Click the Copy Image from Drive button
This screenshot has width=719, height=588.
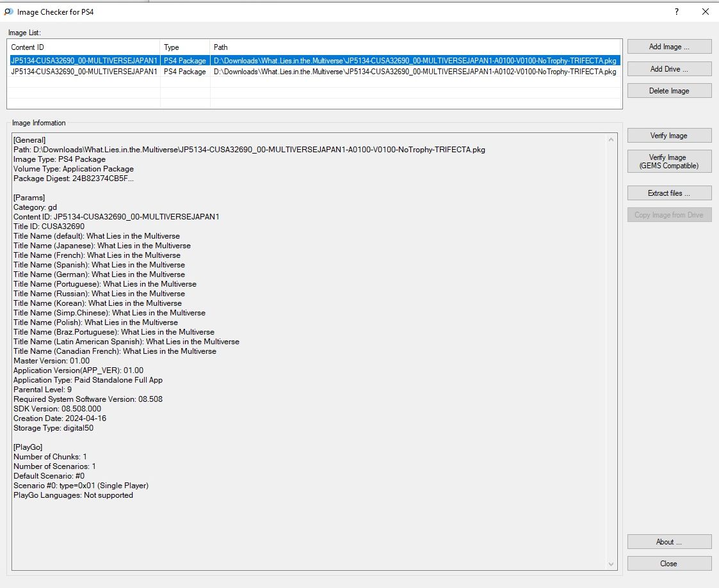669,215
